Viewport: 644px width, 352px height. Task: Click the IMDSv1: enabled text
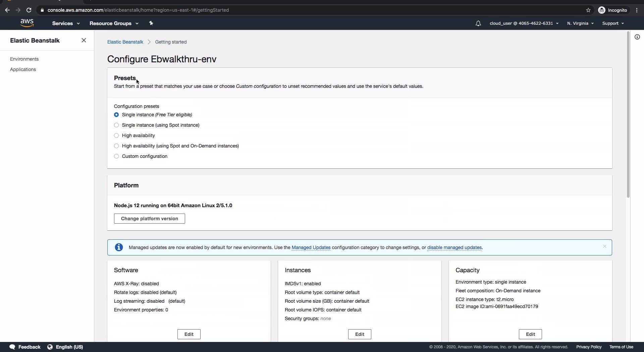[x=303, y=284]
